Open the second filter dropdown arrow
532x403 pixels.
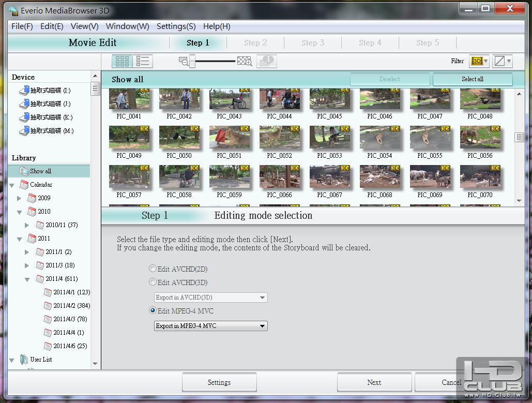coord(509,61)
